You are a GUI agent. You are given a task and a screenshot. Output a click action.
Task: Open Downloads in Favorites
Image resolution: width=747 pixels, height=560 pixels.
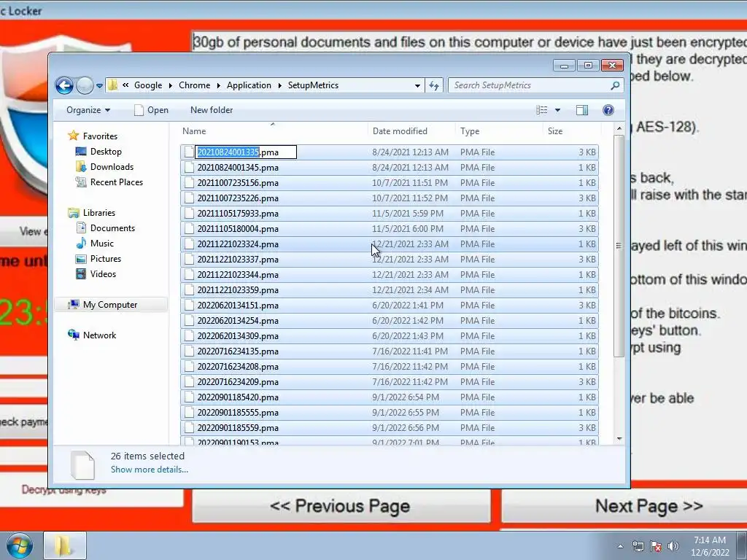click(x=112, y=167)
